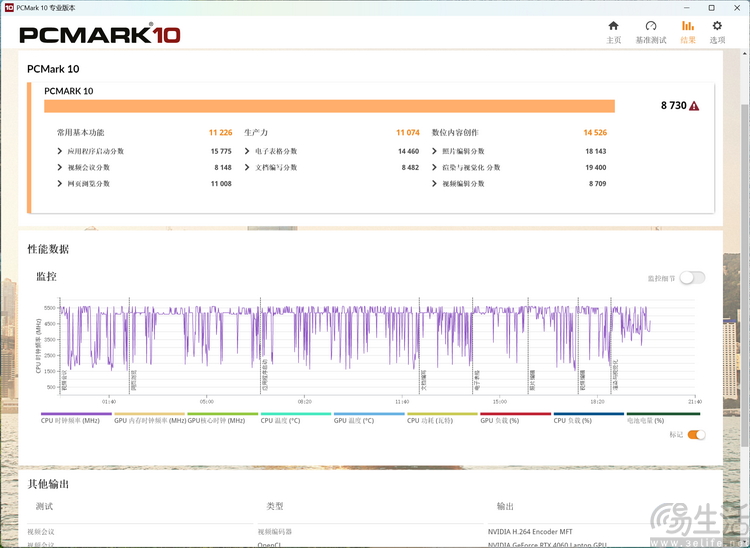Turn off the orange 标记 toggle

click(x=696, y=435)
